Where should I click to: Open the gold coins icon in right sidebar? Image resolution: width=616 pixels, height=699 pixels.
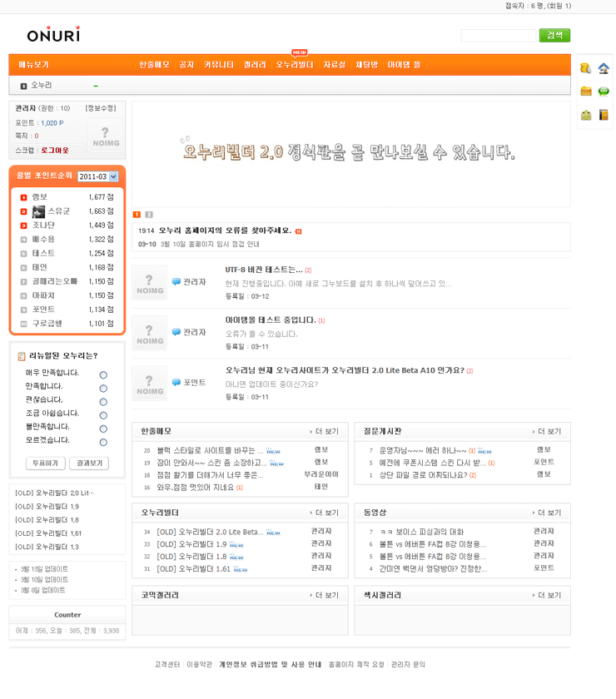[586, 68]
